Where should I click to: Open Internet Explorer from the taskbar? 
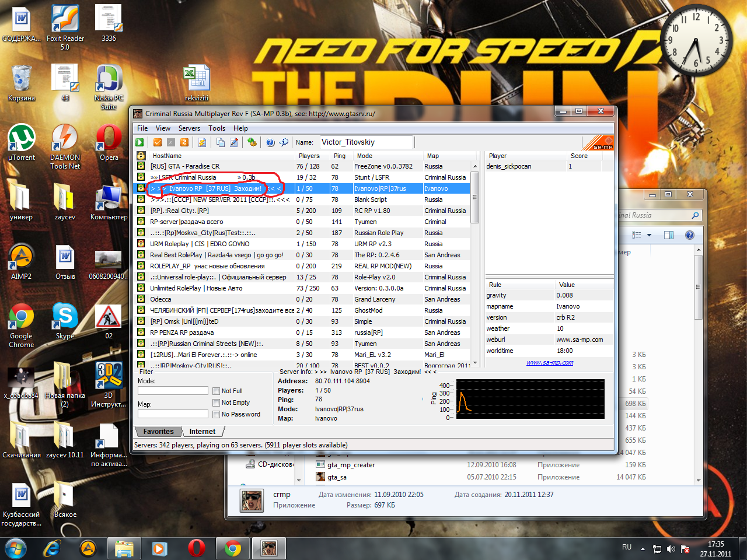53,548
